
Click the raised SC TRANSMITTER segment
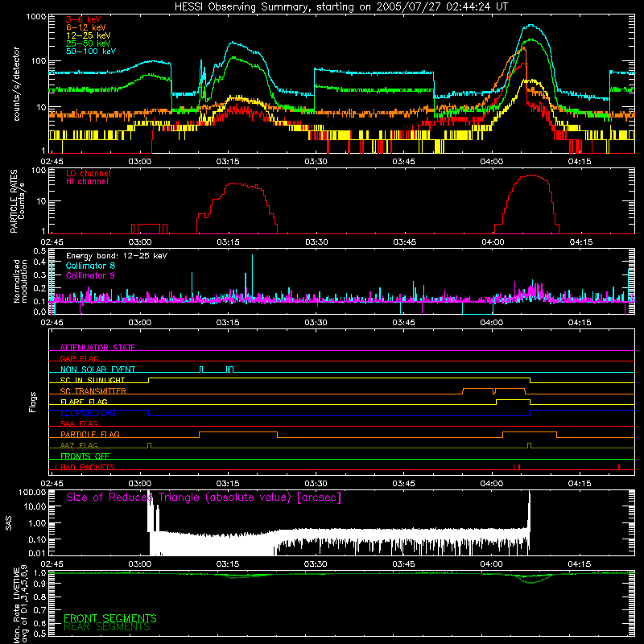[494, 390]
